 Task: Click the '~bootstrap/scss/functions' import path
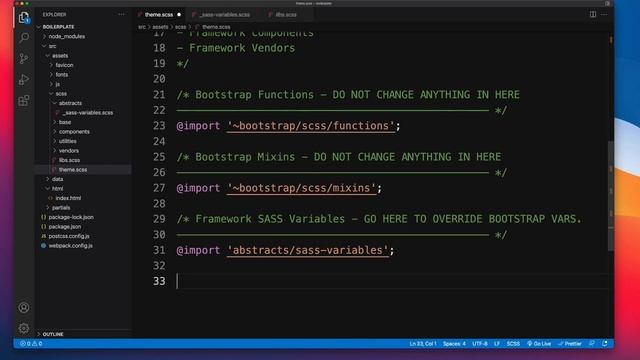(x=311, y=126)
